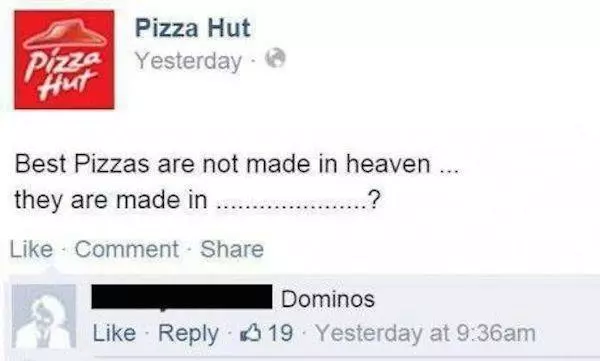The image size is (600, 361).
Task: Open the Pizza Hut logo profile picture
Action: 64,59
